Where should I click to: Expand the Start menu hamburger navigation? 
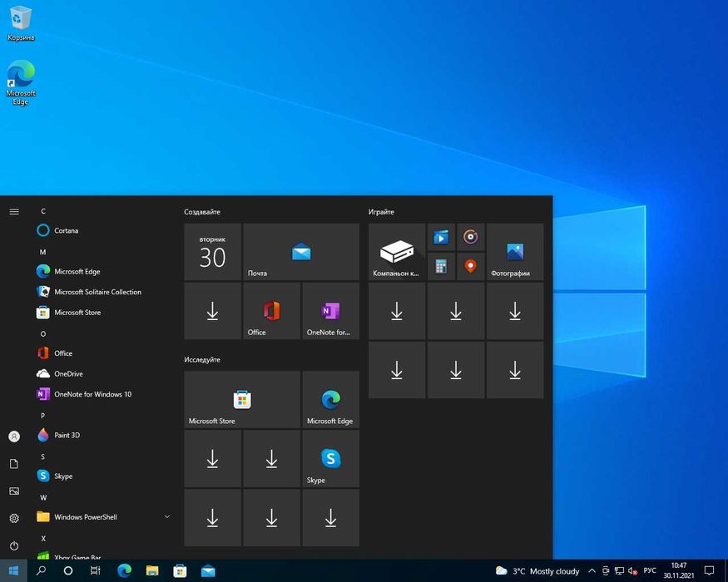click(x=14, y=212)
